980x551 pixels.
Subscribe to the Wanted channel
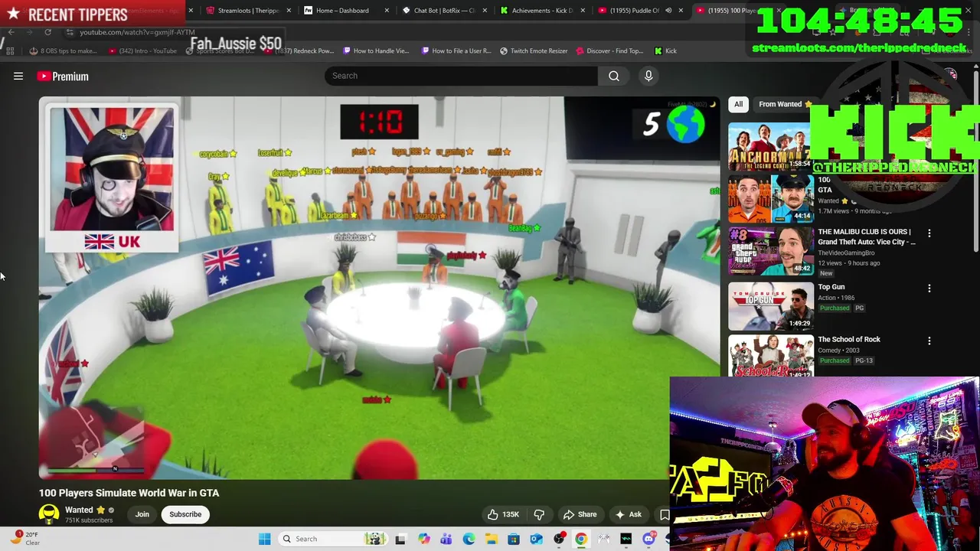(x=185, y=514)
